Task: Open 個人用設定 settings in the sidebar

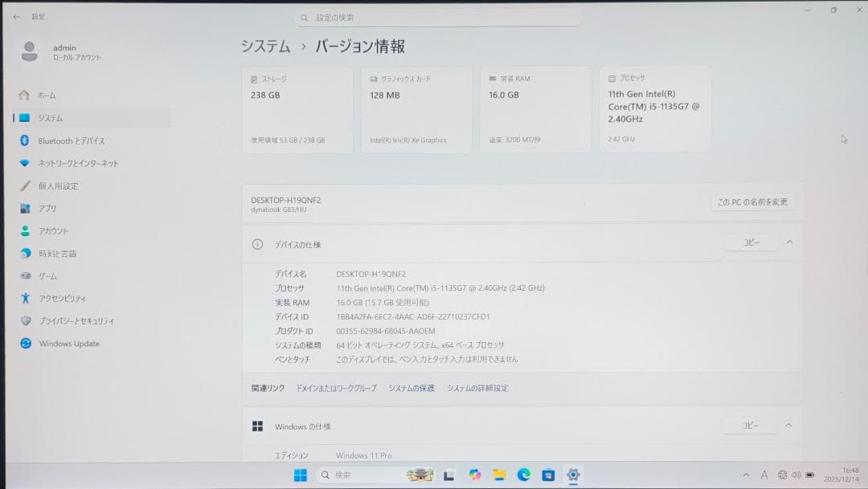Action: [x=58, y=185]
